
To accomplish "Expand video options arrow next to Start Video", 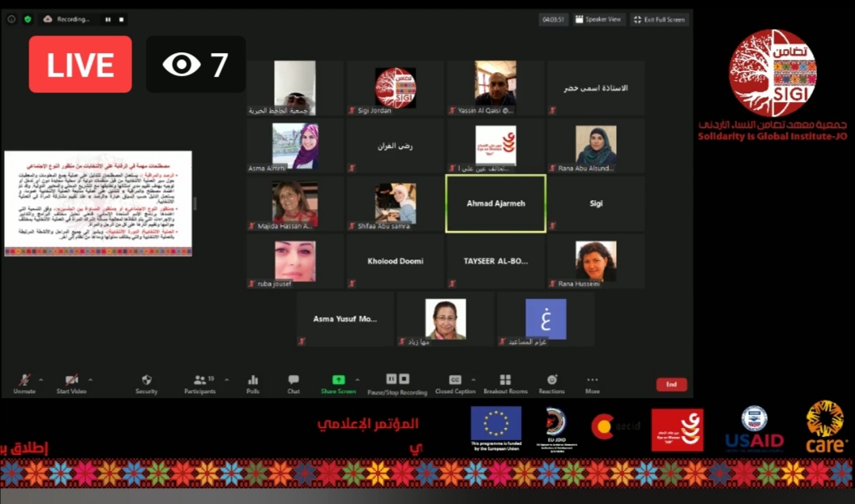I will click(90, 379).
